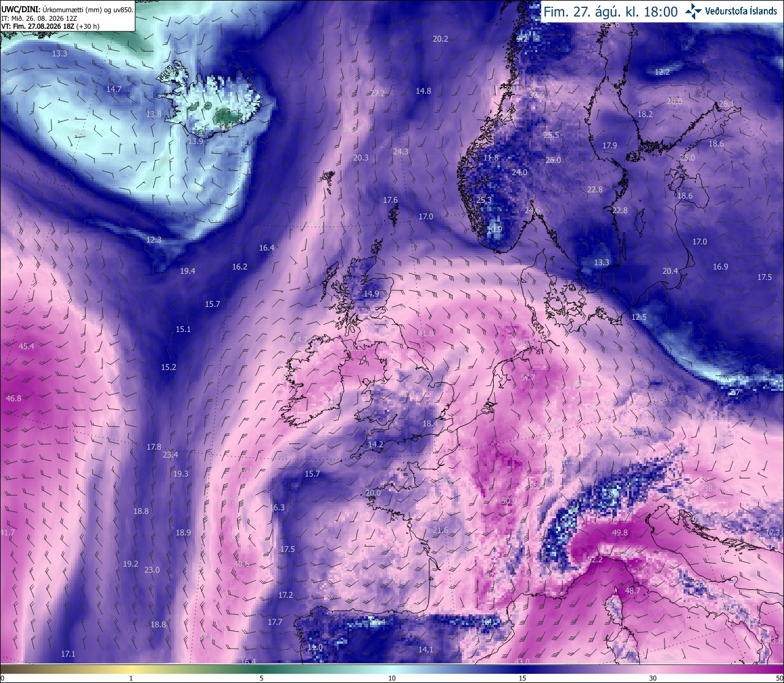Select the date label Fim. 27. ágú. kl. 18:00
The height and width of the screenshot is (683, 784).
point(611,12)
